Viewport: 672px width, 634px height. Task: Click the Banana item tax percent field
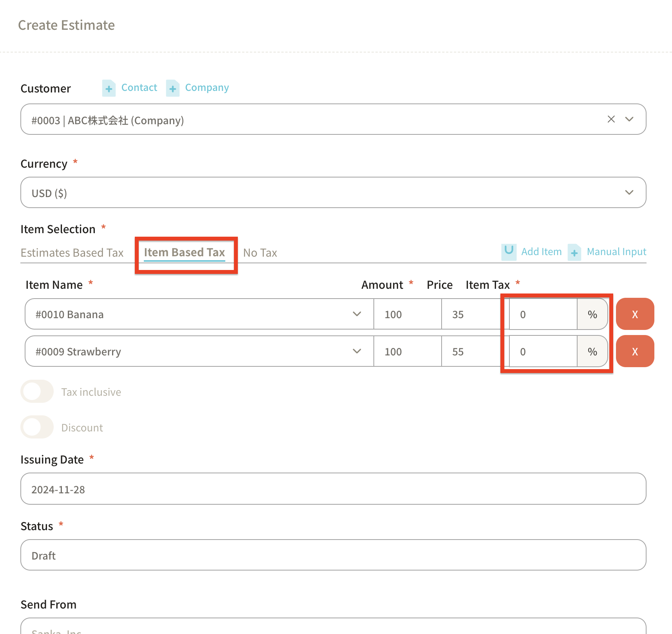pyautogui.click(x=543, y=314)
